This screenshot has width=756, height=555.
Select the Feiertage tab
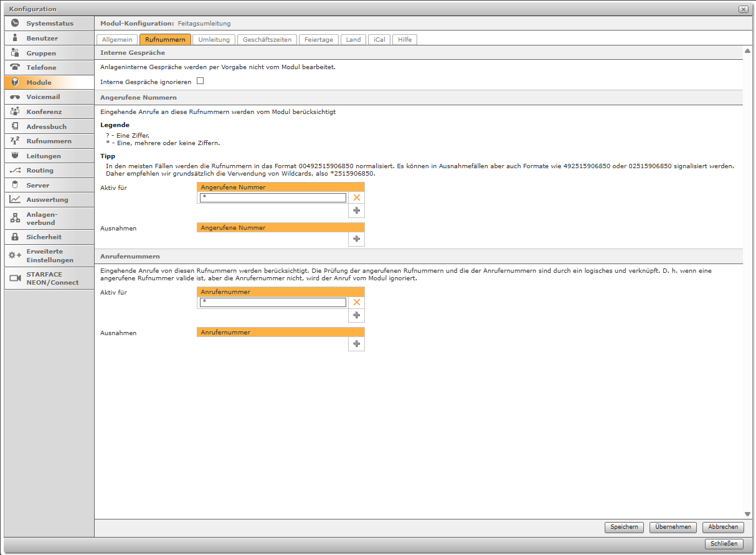319,39
